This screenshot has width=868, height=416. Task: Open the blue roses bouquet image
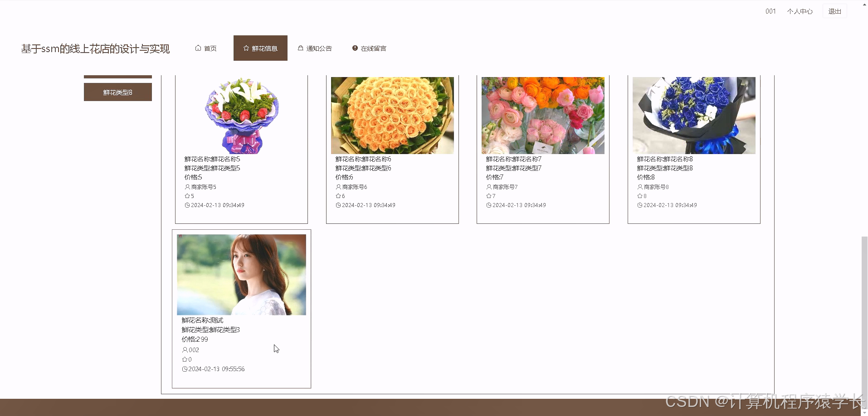pyautogui.click(x=693, y=115)
